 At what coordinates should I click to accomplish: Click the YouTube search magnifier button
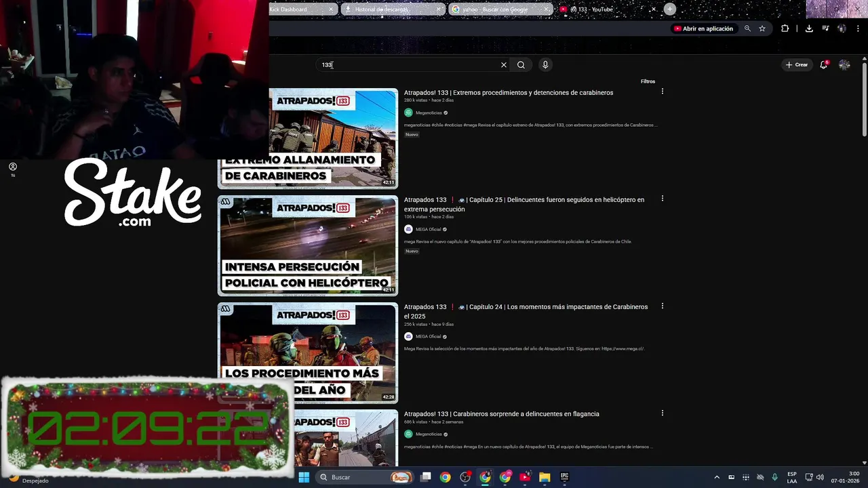[x=521, y=65]
